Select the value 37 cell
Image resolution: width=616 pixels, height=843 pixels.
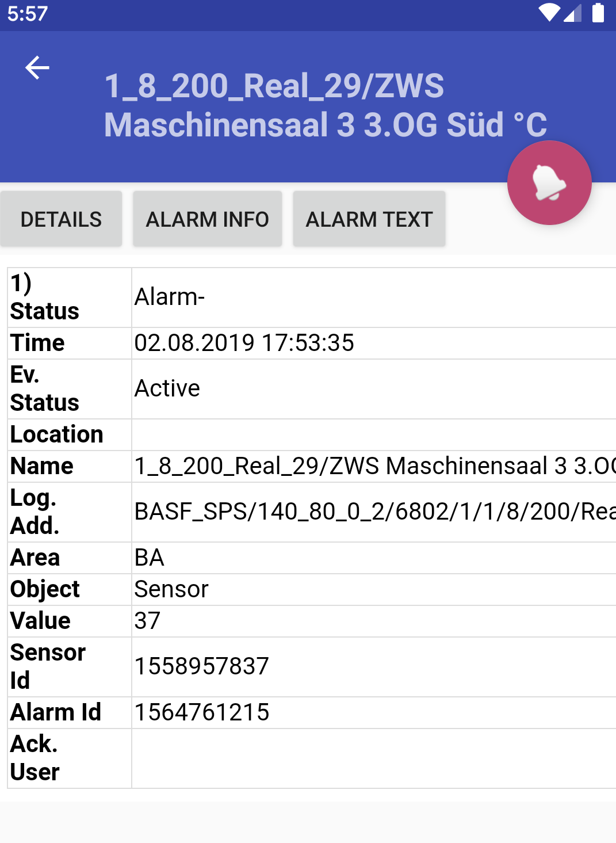click(374, 621)
